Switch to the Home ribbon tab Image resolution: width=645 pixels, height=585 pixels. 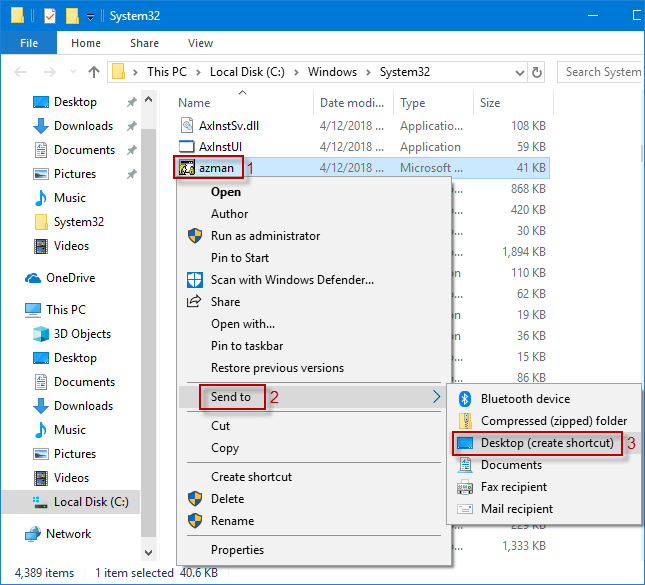pyautogui.click(x=86, y=43)
